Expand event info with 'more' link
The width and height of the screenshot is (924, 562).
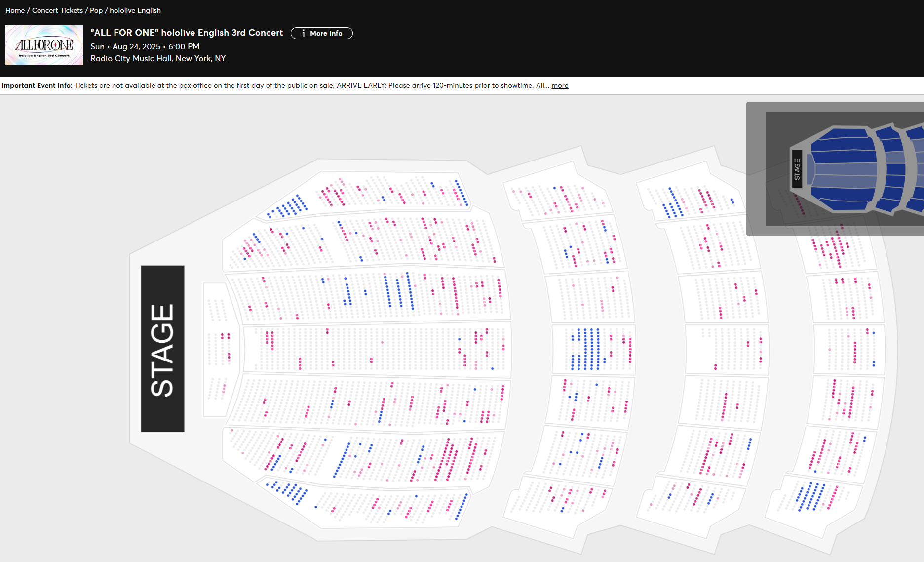(x=560, y=85)
